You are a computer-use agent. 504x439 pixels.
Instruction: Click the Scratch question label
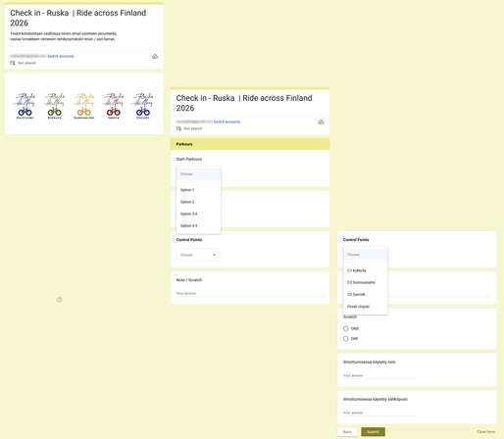point(350,317)
